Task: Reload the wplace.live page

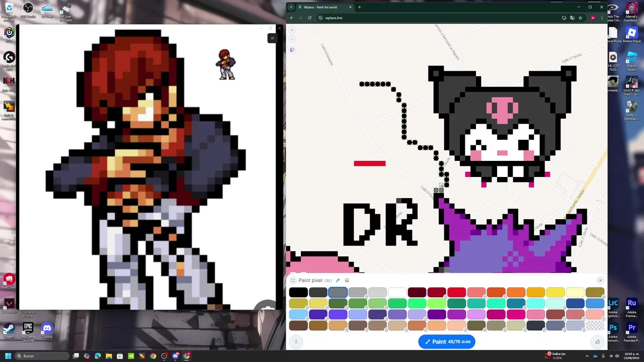Action: click(x=309, y=18)
